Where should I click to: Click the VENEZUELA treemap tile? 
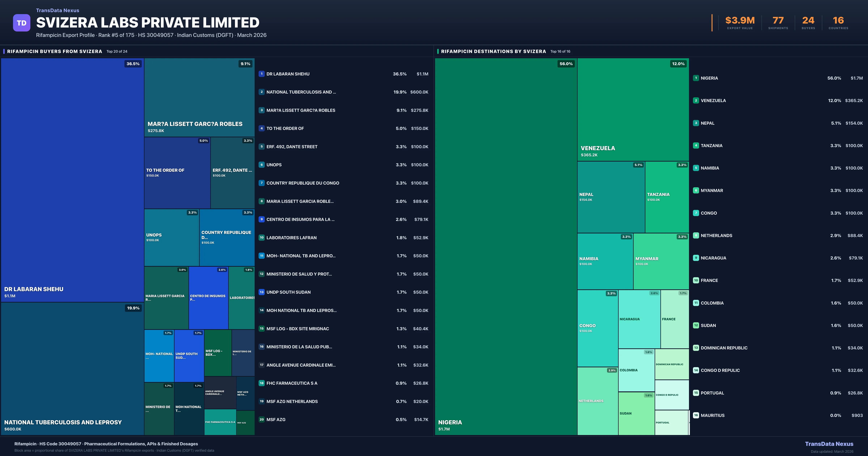(x=633, y=110)
